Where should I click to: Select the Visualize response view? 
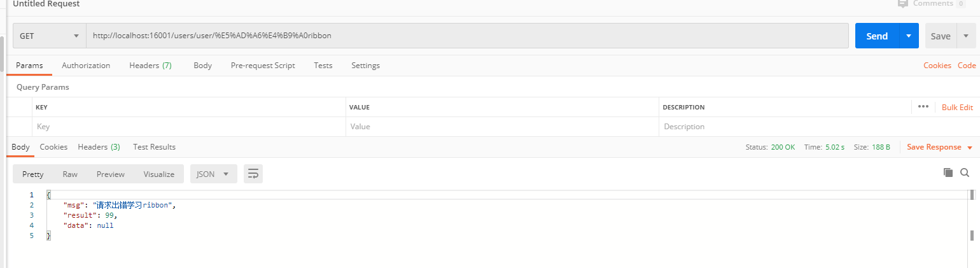pyautogui.click(x=158, y=174)
